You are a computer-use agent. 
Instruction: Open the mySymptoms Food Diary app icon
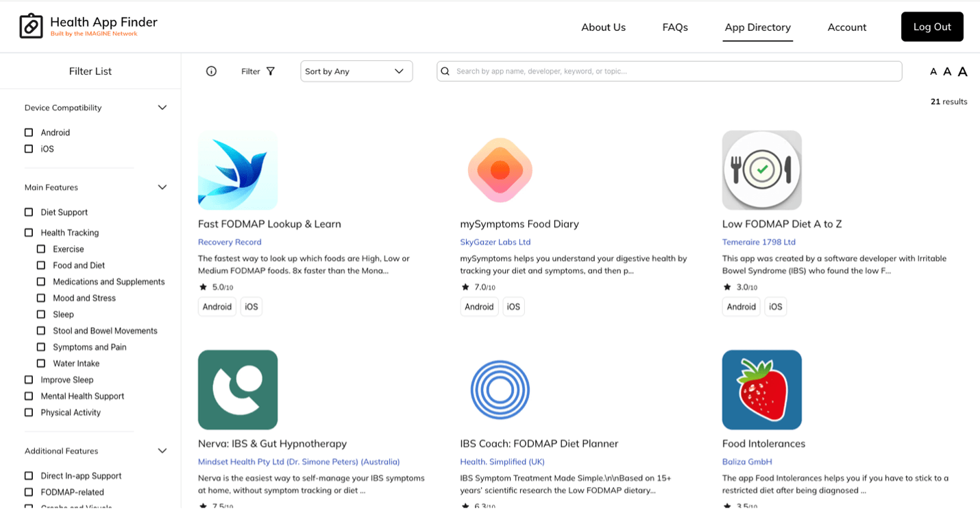coord(500,170)
